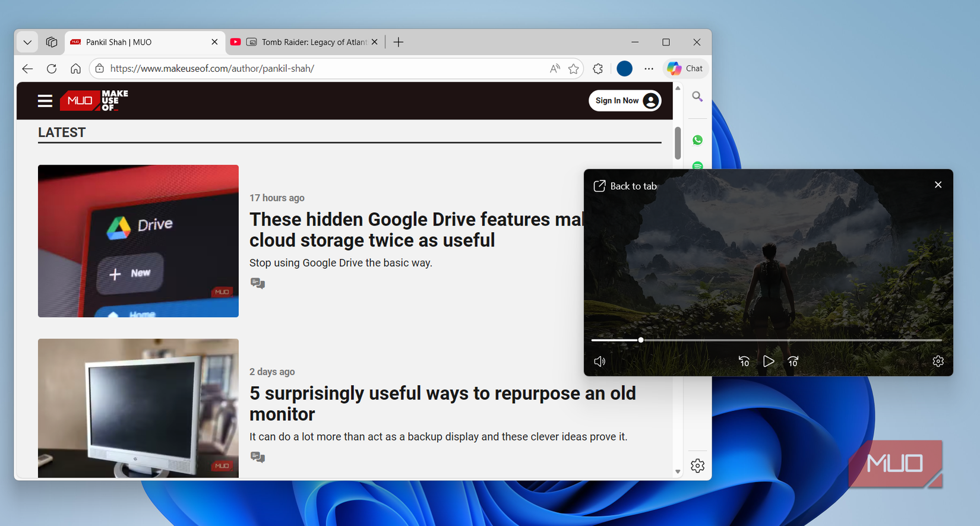The image size is (980, 526).
Task: Mute the picture-in-picture video volume
Action: coord(600,362)
